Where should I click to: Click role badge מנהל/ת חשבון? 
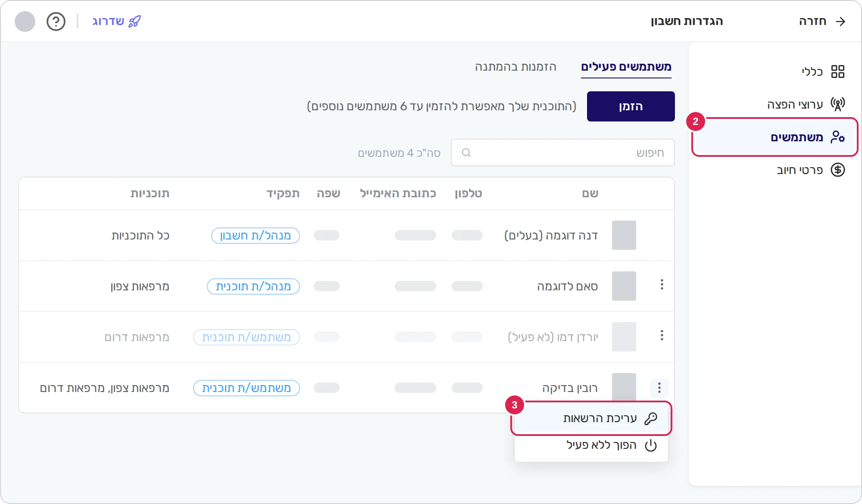(255, 236)
